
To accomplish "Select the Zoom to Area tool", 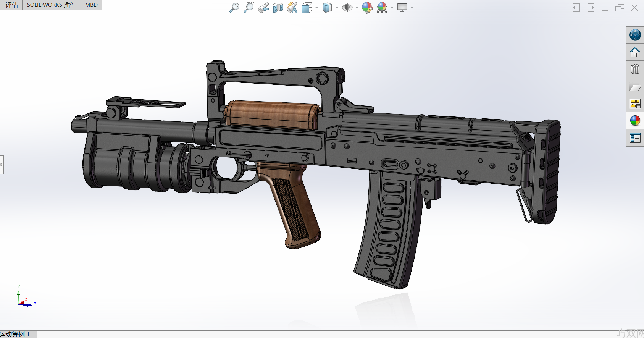I will point(249,7).
